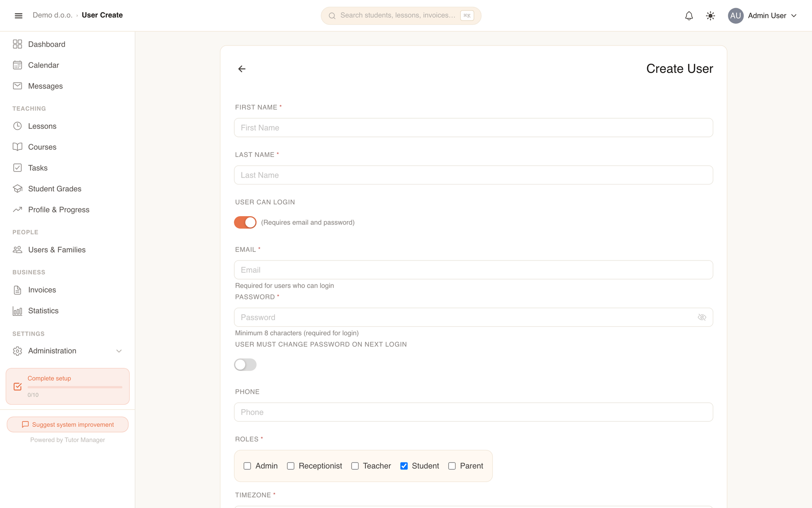Click the Users & Families people icon
Viewport: 812px width, 508px height.
coord(17,250)
